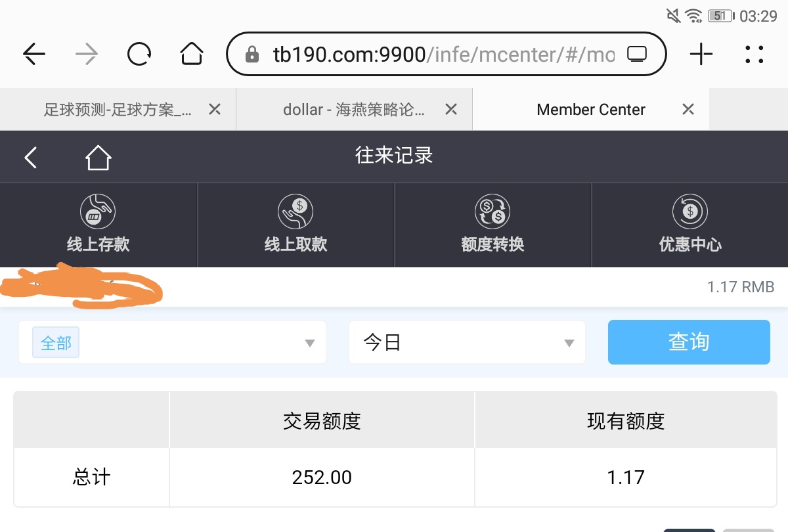Image resolution: width=788 pixels, height=532 pixels.
Task: Tap the tb190.com address bar URL
Action: (x=433, y=55)
